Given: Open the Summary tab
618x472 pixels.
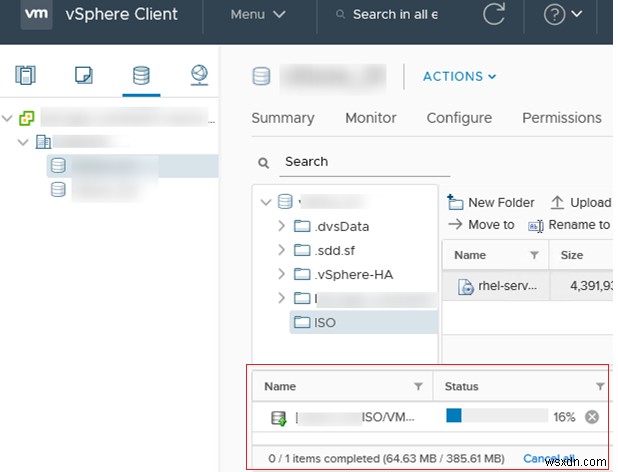Looking at the screenshot, I should point(283,118).
